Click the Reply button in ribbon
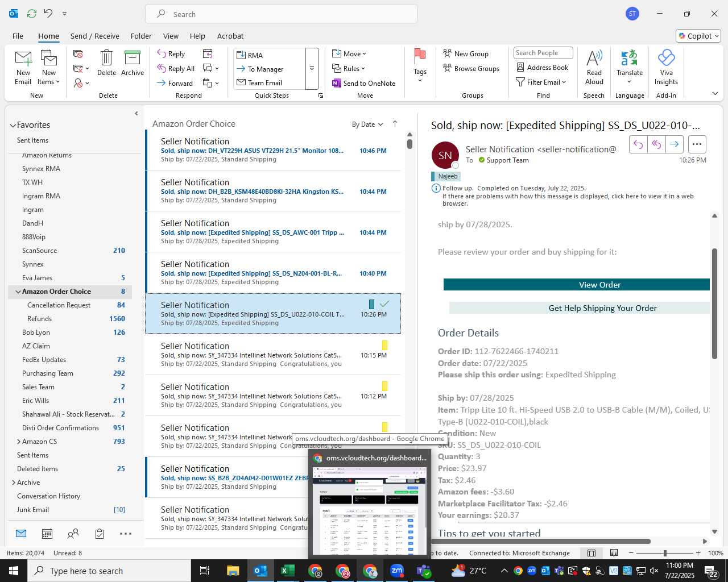Viewport: 728px width, 582px height. [171, 54]
